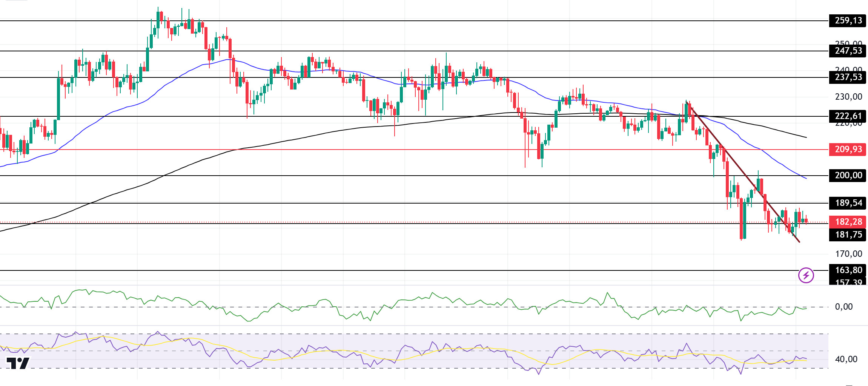The height and width of the screenshot is (386, 868).
Task: Click the red 209,93 price label
Action: click(847, 149)
